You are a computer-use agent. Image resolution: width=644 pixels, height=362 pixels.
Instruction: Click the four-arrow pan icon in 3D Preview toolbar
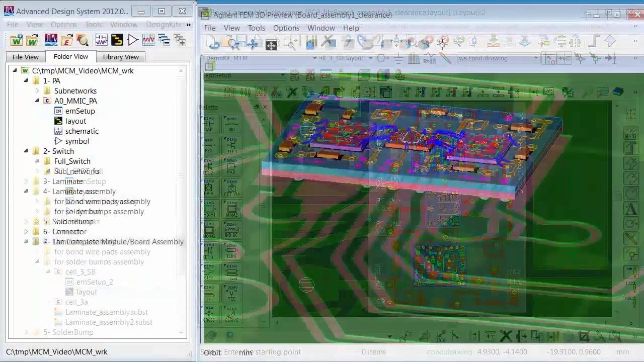tap(271, 45)
